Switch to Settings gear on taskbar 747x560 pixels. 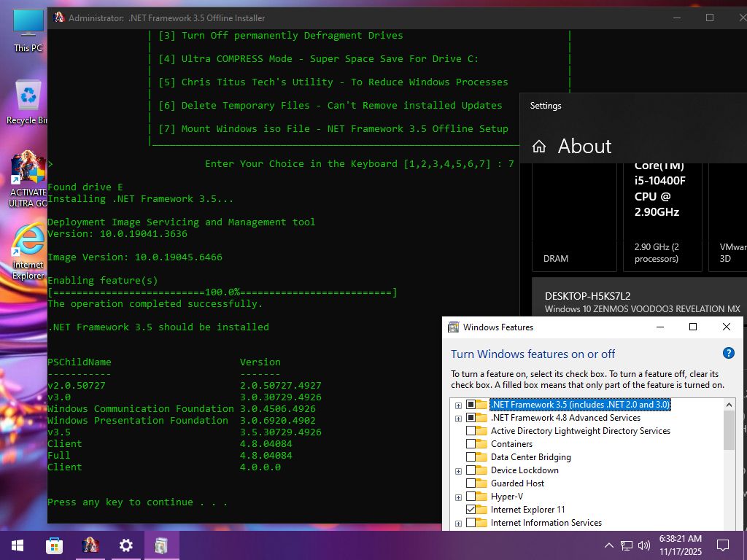point(125,545)
